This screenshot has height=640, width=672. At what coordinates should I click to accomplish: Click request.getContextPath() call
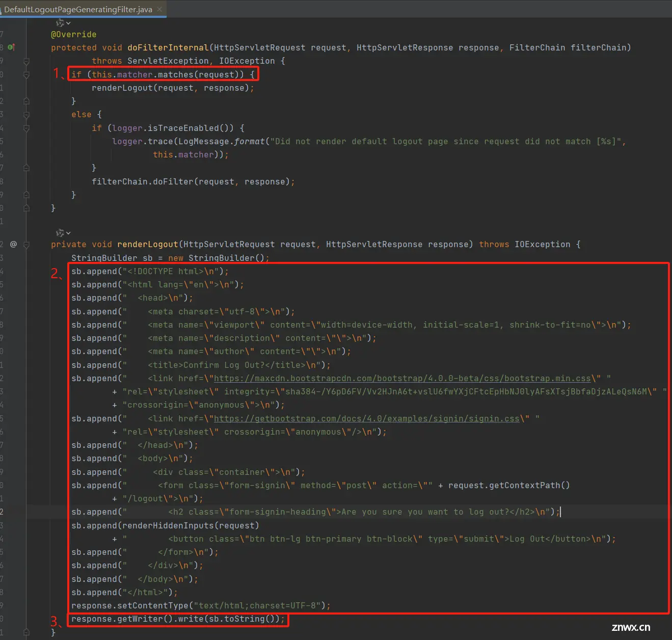point(509,486)
